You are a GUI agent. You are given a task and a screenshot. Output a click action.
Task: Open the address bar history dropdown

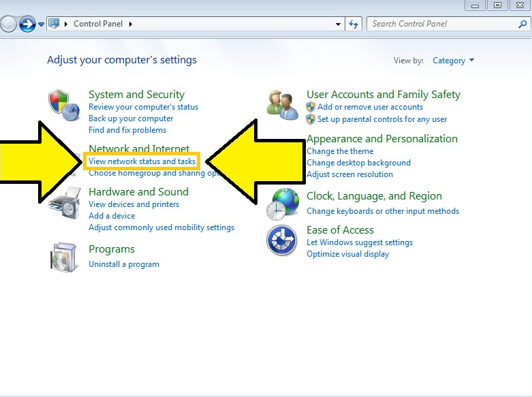pos(338,25)
